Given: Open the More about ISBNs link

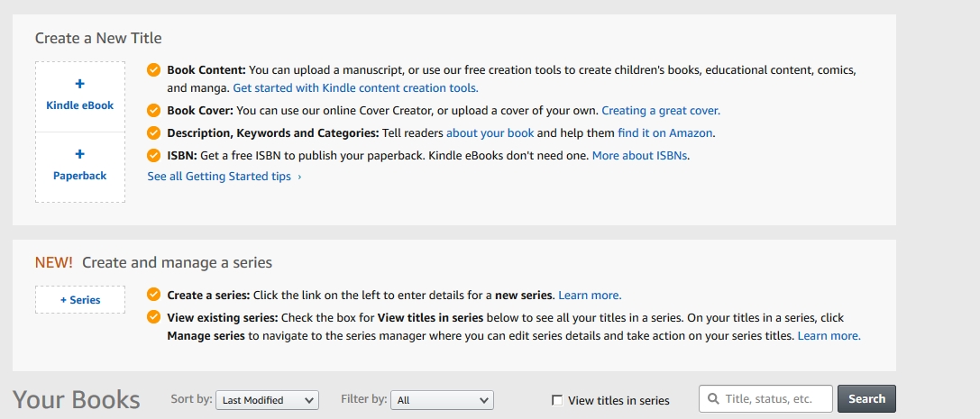Looking at the screenshot, I should (x=640, y=155).
